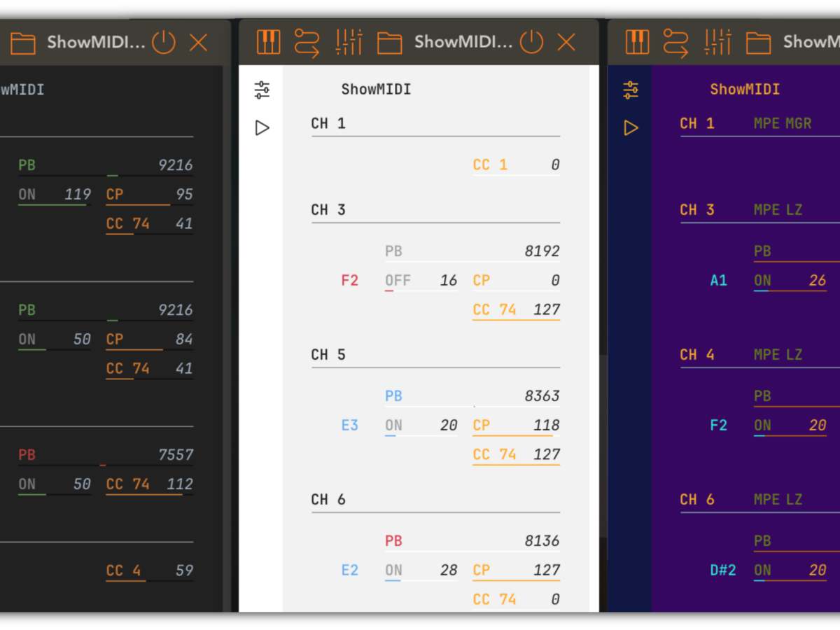Image resolution: width=840 pixels, height=630 pixels.
Task: Click velocity value 16 in light window
Action: (x=449, y=281)
